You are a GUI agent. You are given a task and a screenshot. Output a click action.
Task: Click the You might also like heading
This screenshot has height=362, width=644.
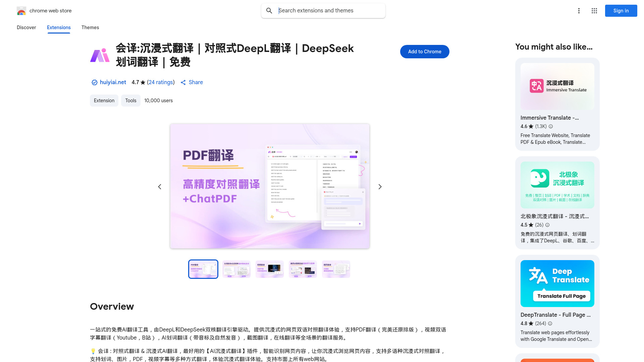554,47
